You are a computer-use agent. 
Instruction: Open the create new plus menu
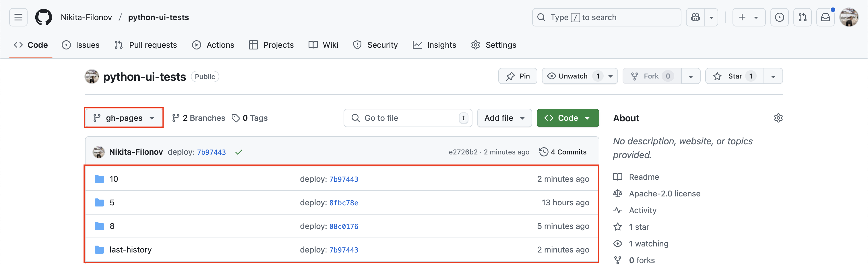(x=749, y=17)
